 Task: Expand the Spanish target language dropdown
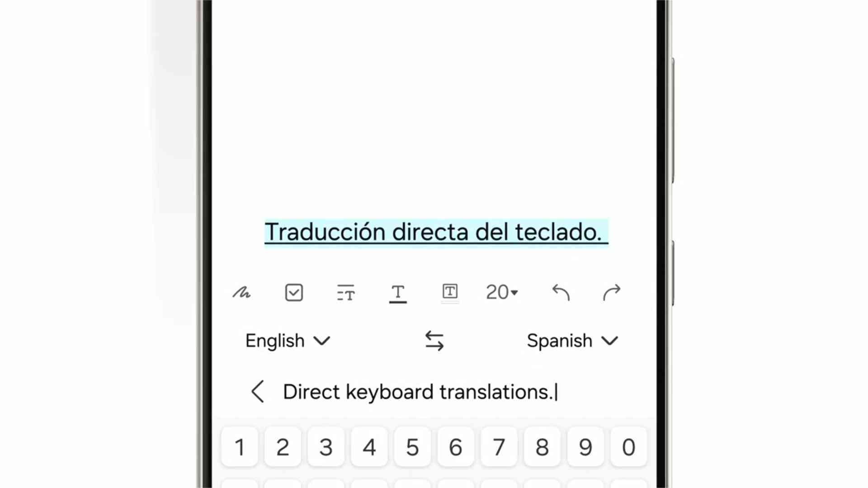tap(571, 340)
